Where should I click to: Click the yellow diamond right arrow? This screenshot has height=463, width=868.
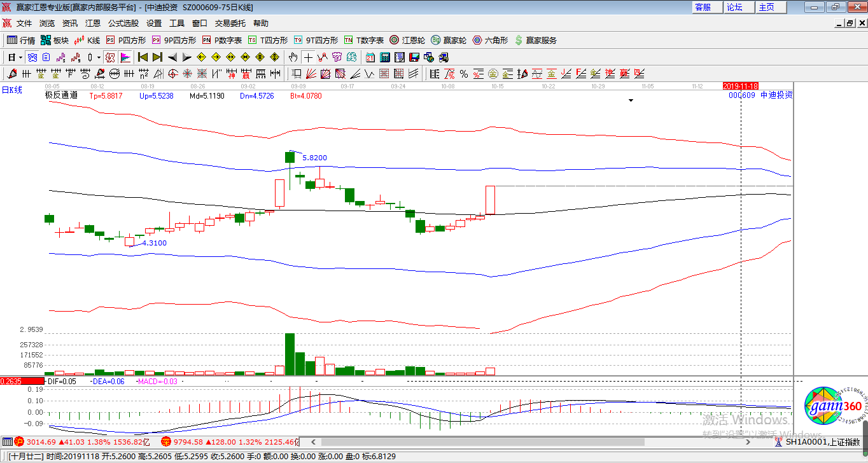pos(216,57)
